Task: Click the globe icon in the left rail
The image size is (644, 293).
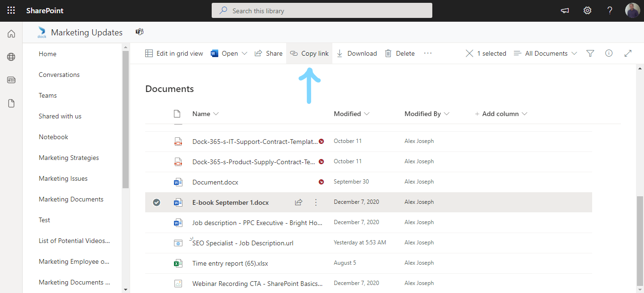Action: 11,57
